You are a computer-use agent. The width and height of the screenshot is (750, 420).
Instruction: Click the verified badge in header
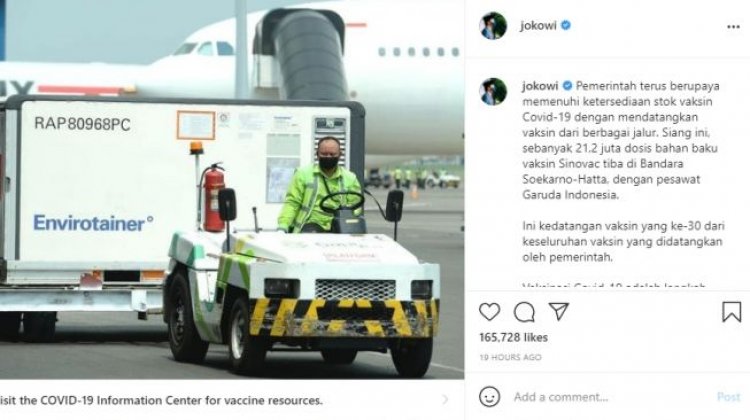565,25
